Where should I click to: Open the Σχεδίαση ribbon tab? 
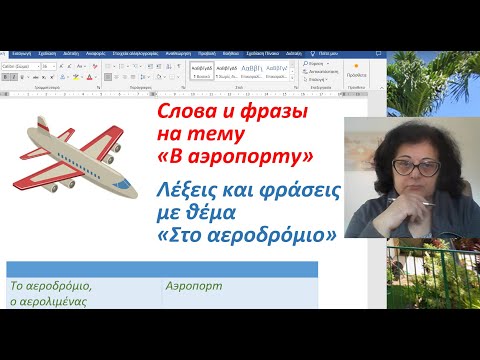[47, 53]
